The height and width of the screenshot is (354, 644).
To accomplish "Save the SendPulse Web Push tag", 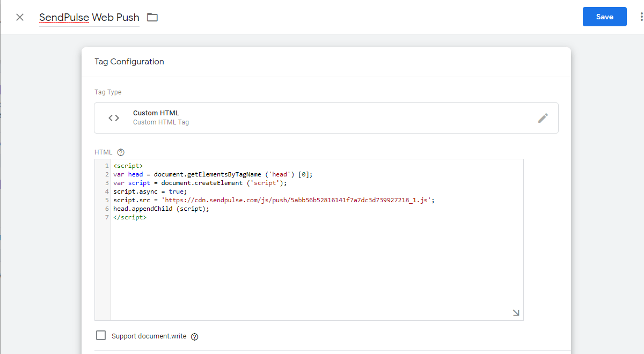I will (604, 17).
